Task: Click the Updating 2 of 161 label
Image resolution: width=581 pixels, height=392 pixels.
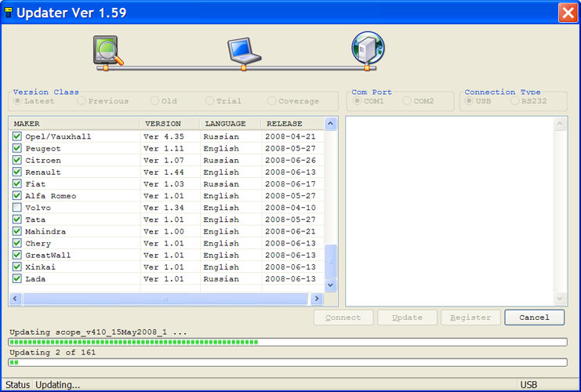Action: tap(53, 352)
